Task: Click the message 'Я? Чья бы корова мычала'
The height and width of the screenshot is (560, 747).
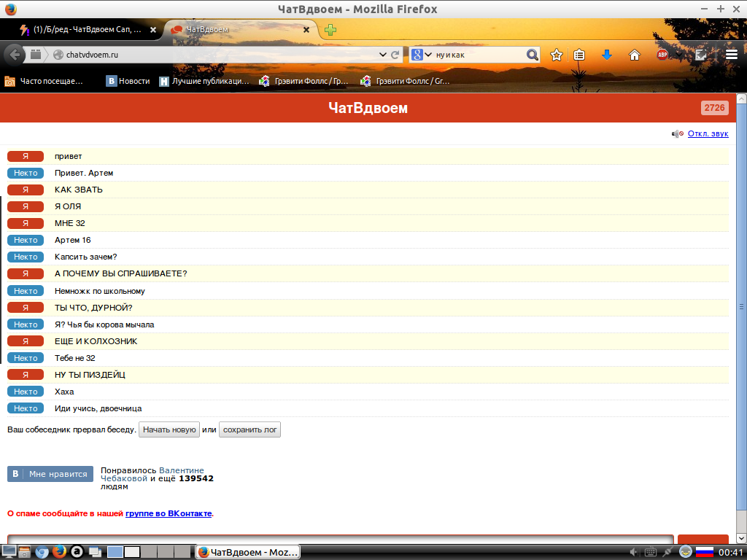Action: 104,324
